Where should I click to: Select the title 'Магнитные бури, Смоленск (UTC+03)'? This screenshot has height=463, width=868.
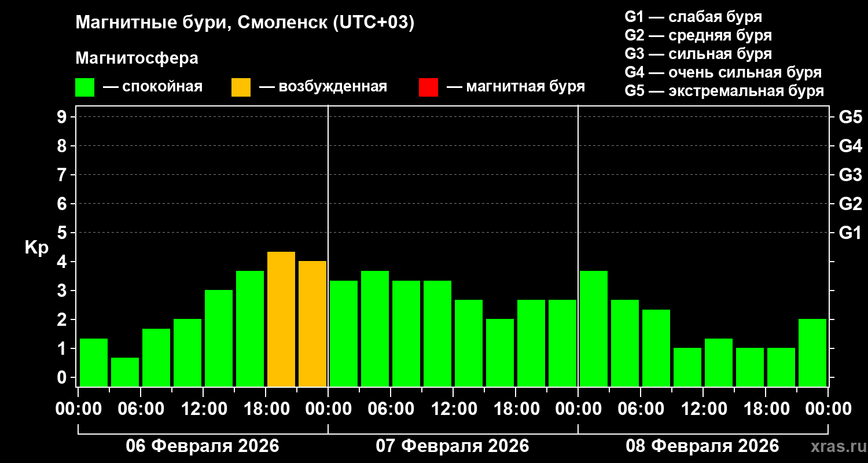click(245, 24)
